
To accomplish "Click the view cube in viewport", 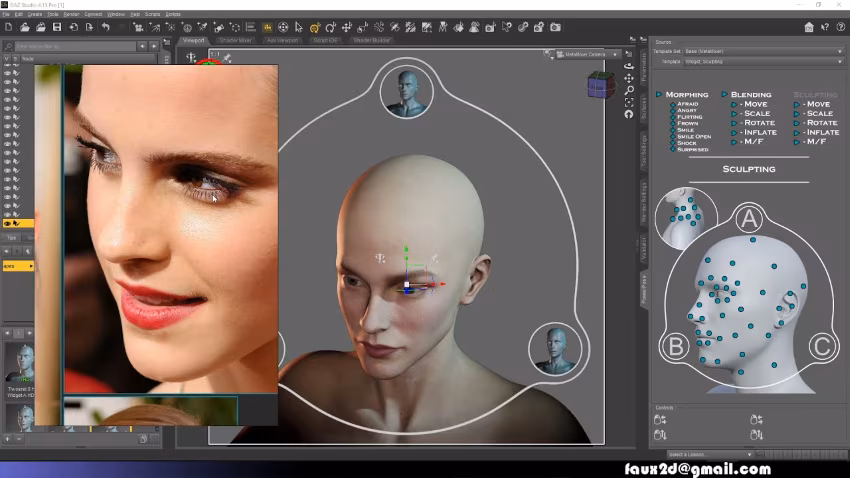I will (x=601, y=85).
